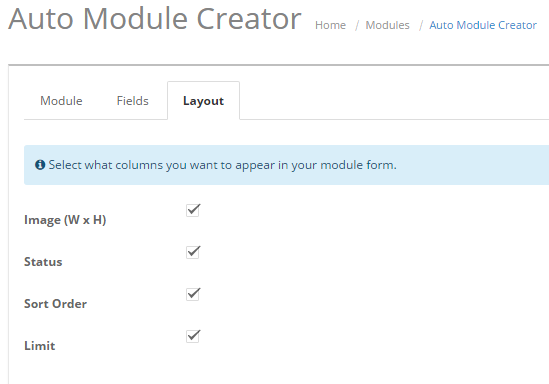Switch to the Module tab
The image size is (549, 384).
(x=61, y=101)
